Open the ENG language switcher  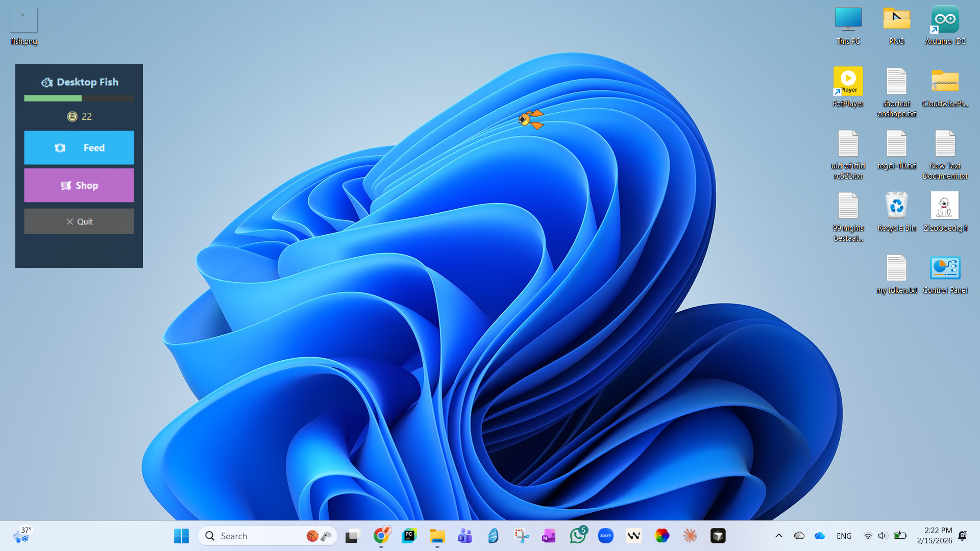pyautogui.click(x=844, y=536)
